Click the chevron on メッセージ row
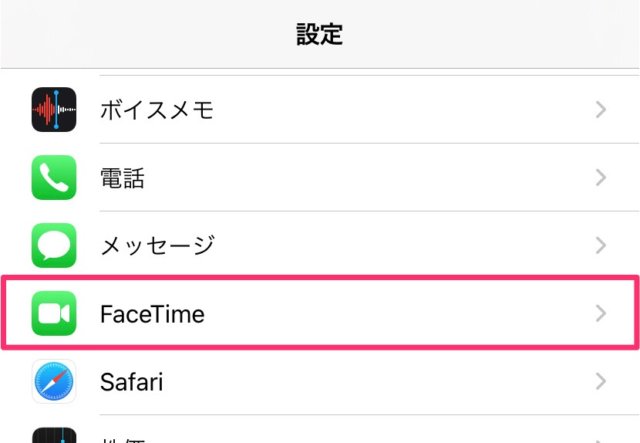 pos(600,245)
